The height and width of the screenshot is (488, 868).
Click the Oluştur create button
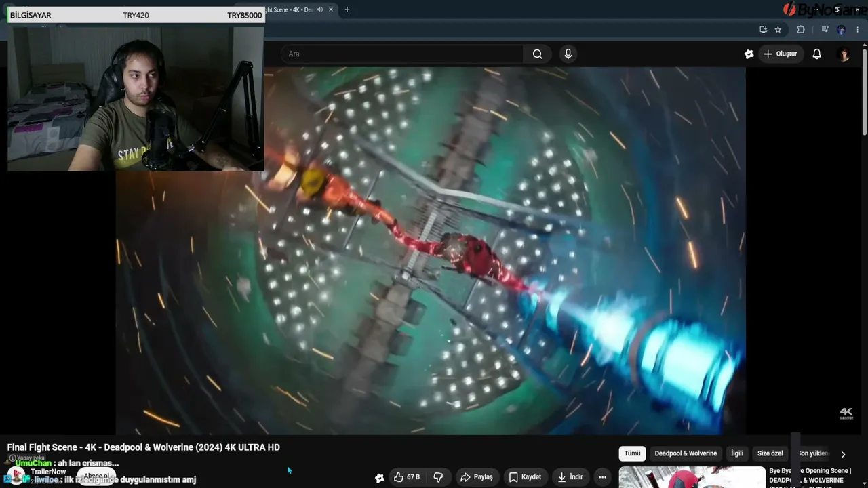(x=781, y=54)
